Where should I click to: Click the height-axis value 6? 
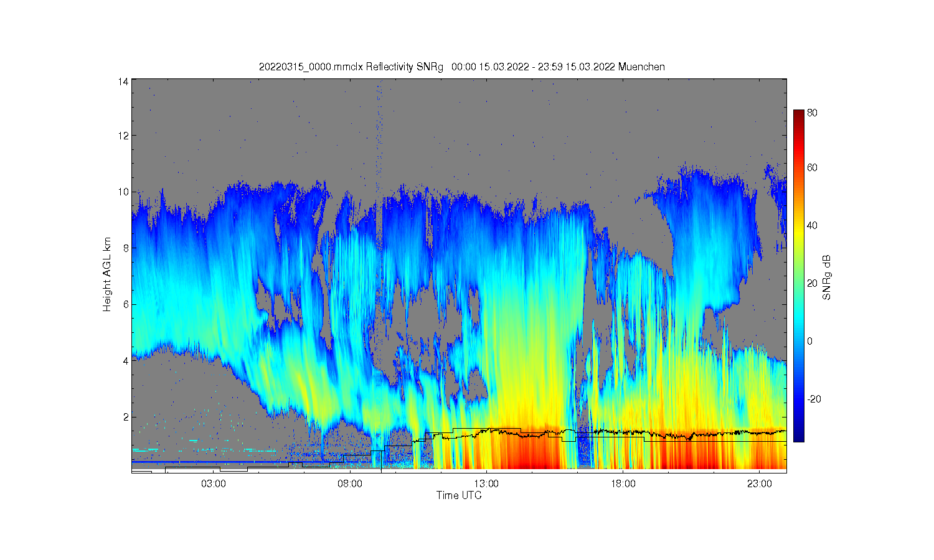click(x=126, y=304)
